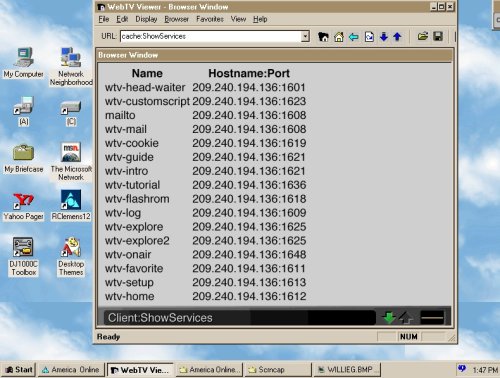Click the Start button
Screen dimensions: 500x378
19,370
